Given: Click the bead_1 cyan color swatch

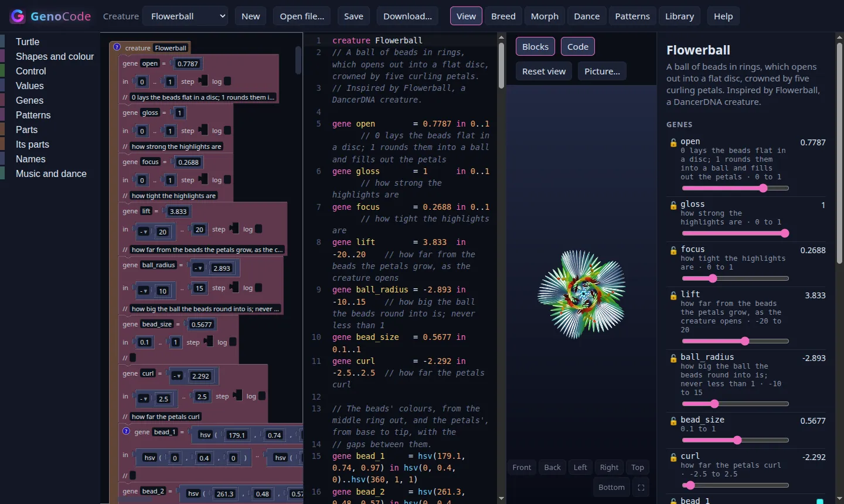Looking at the screenshot, I should (x=820, y=501).
